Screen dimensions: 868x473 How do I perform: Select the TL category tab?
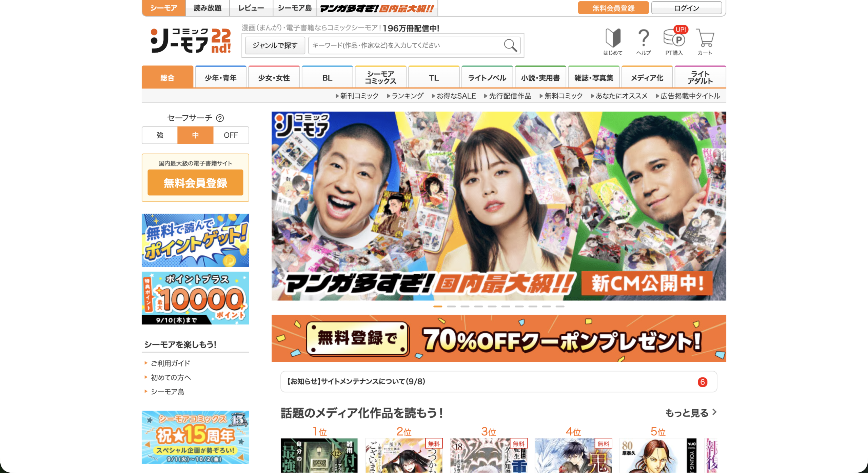[434, 77]
